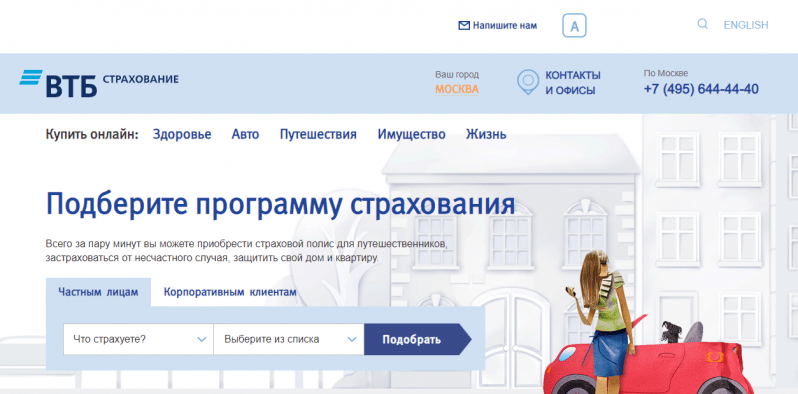
Task: Toggle the accessibility font size A button
Action: (574, 25)
